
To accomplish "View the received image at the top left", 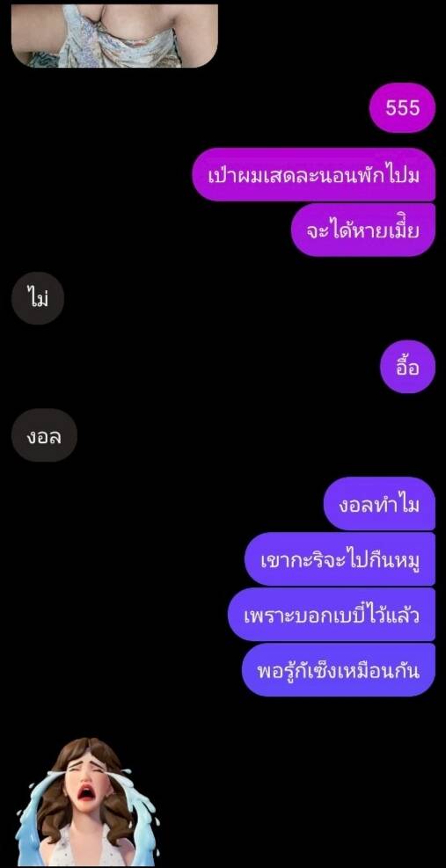I will pos(114,35).
